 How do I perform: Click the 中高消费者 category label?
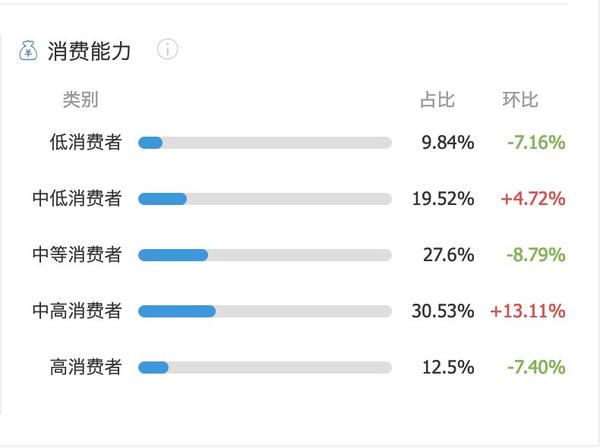[77, 311]
